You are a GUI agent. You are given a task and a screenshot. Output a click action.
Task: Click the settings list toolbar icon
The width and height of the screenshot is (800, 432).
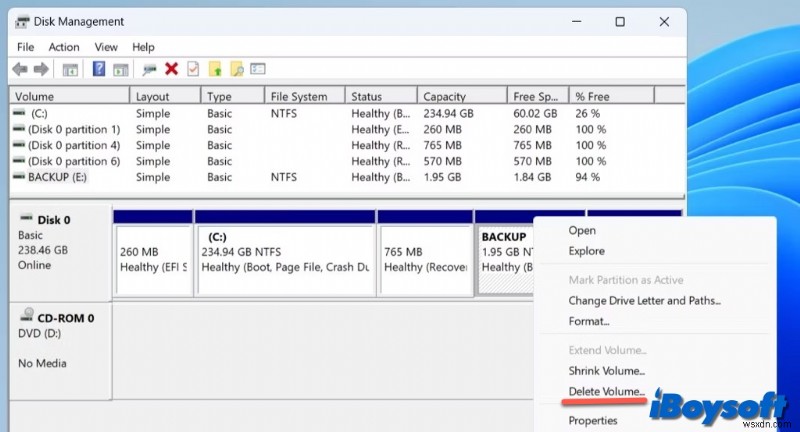pyautogui.click(x=258, y=68)
